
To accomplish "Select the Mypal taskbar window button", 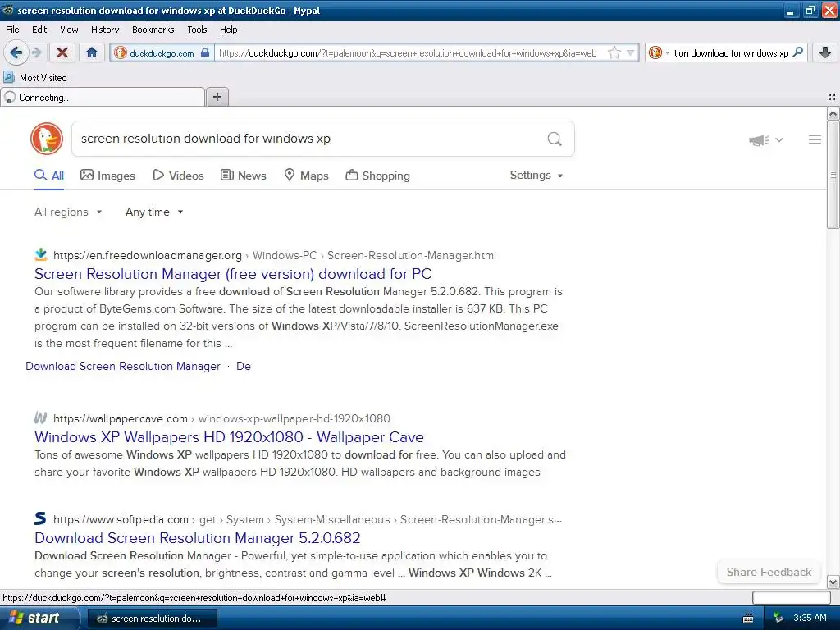I will pyautogui.click(x=152, y=619).
